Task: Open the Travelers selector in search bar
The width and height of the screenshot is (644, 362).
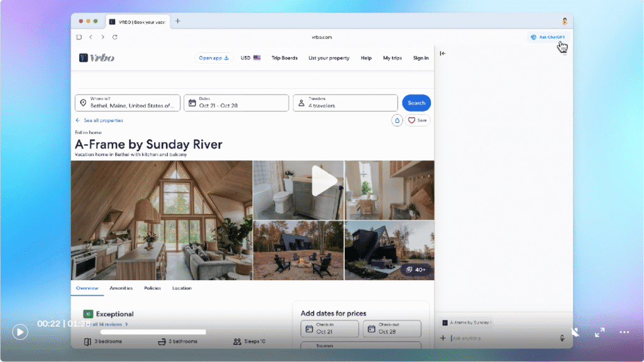Action: tap(345, 103)
